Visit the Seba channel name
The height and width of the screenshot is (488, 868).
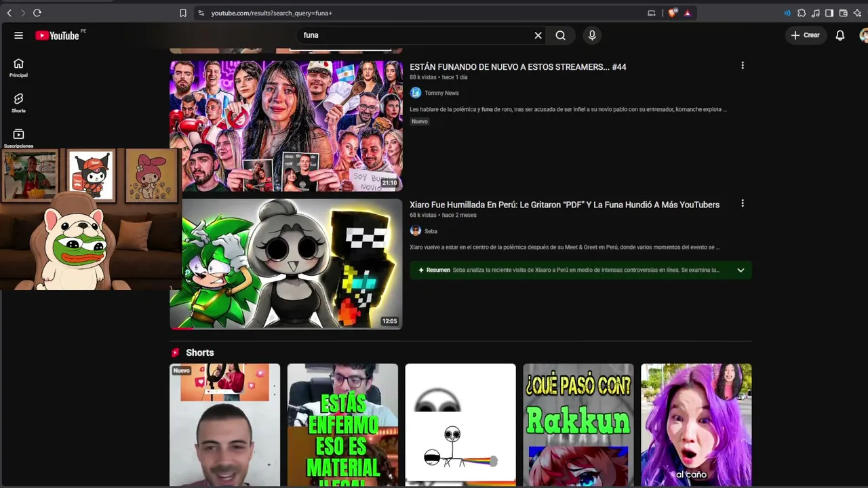click(x=431, y=231)
